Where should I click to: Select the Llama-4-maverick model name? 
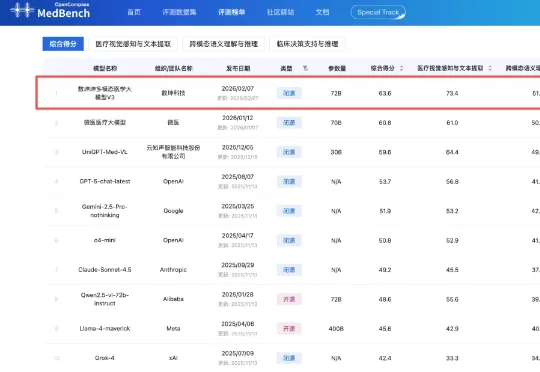coord(105,329)
